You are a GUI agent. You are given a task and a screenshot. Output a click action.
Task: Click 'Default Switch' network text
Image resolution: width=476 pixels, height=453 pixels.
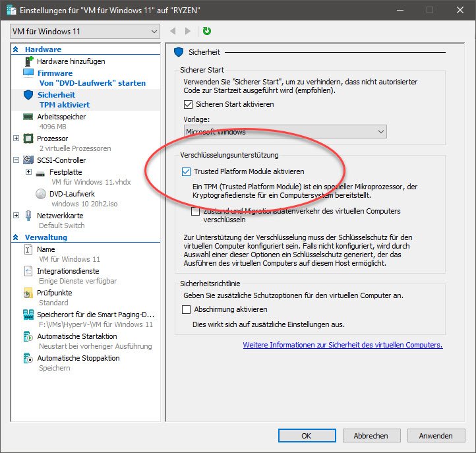(62, 226)
